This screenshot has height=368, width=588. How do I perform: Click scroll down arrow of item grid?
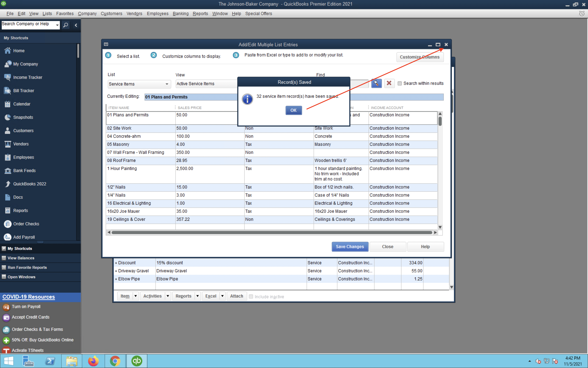click(x=440, y=227)
